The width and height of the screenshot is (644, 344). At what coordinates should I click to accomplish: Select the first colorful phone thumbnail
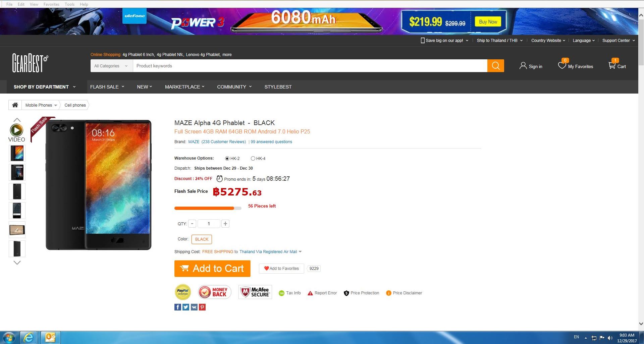tap(17, 153)
